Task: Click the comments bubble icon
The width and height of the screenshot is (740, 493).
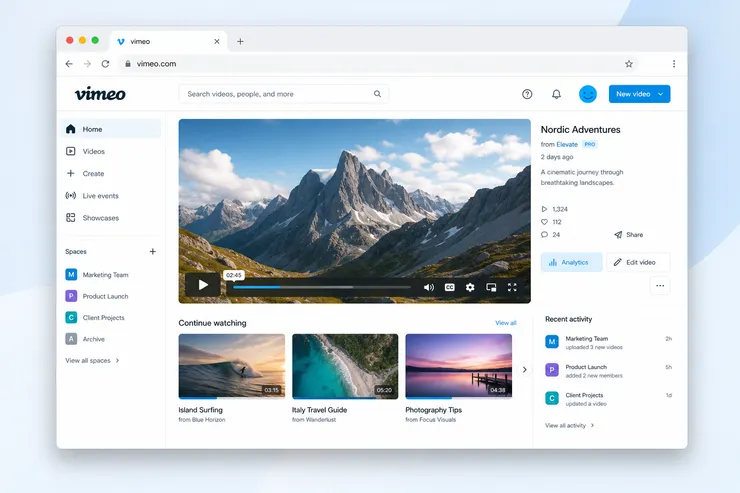Action: point(544,234)
